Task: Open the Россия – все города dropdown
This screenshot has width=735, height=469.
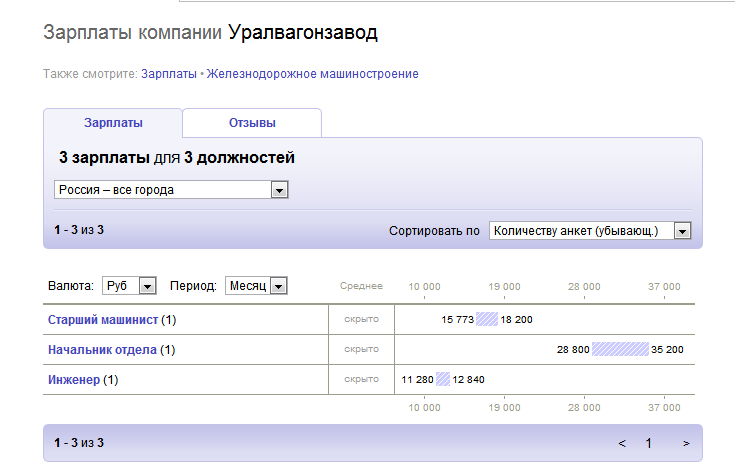Action: pyautogui.click(x=171, y=190)
